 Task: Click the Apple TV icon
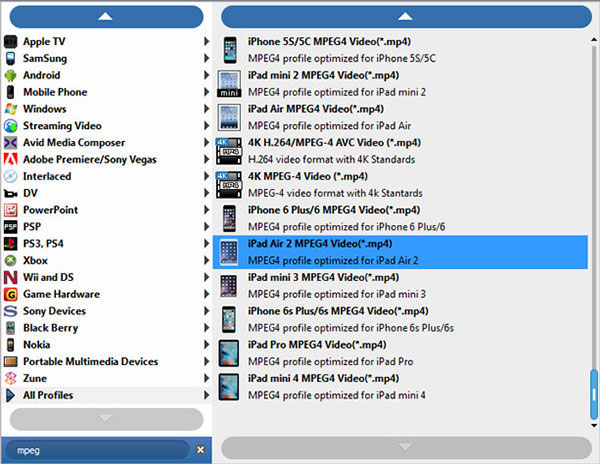(11, 42)
